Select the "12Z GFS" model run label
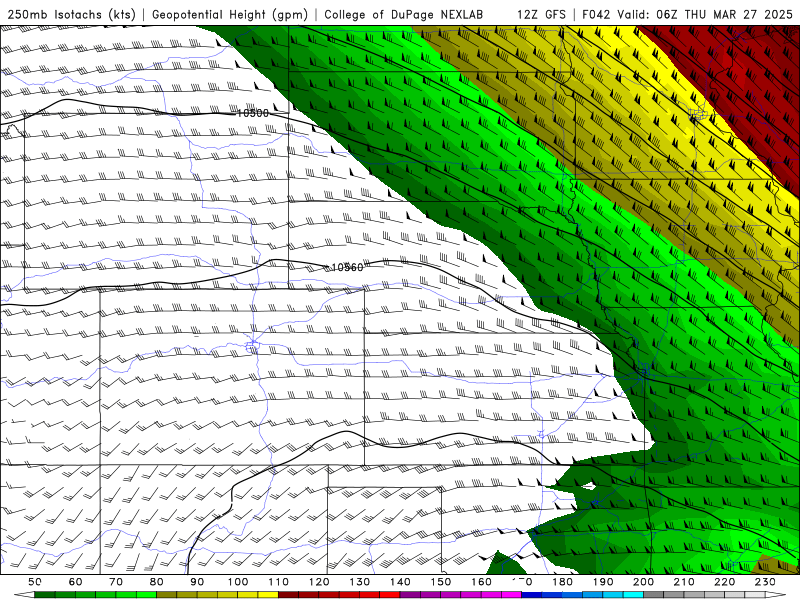 tap(541, 15)
